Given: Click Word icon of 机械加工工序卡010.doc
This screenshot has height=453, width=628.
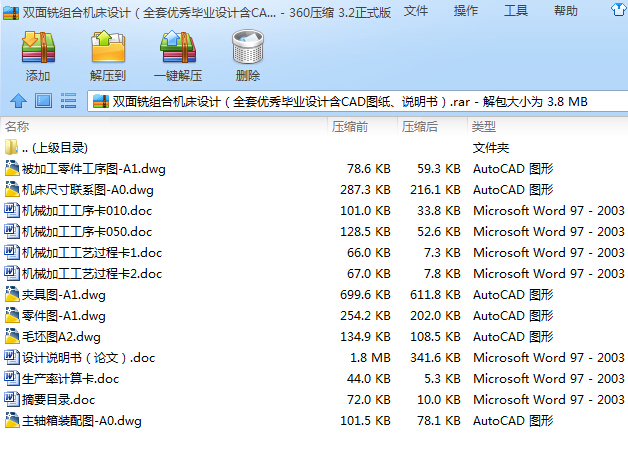Looking at the screenshot, I should click(x=12, y=210).
